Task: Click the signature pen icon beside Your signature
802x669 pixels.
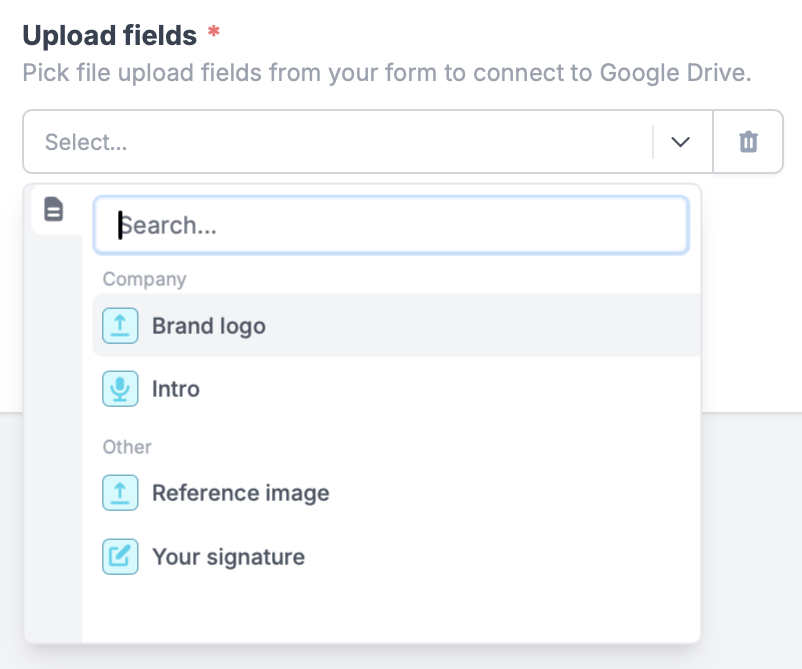Action: [x=120, y=557]
